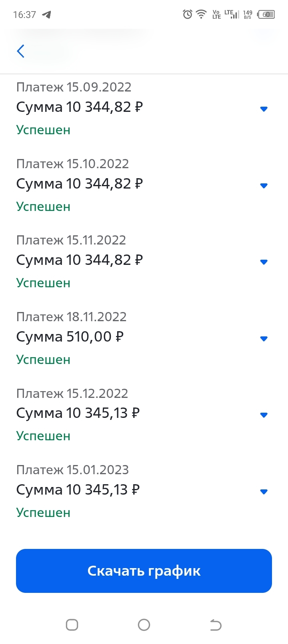Tap the Android back navigation icon
Image resolution: width=288 pixels, height=644 pixels.
click(216, 624)
